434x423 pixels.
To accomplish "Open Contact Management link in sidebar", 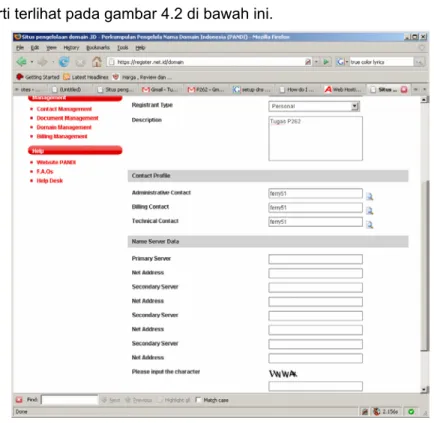I will [x=64, y=109].
